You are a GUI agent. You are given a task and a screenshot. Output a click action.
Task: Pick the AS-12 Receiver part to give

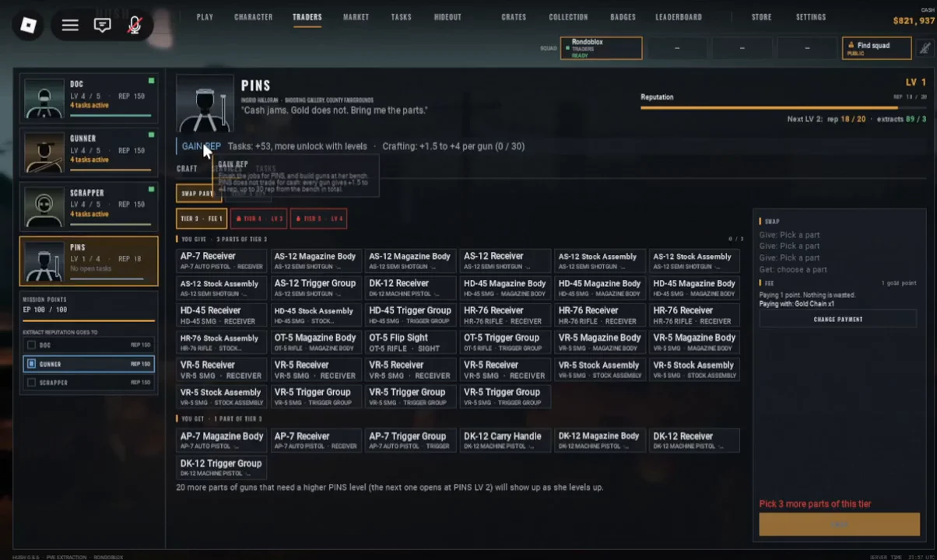pos(505,261)
